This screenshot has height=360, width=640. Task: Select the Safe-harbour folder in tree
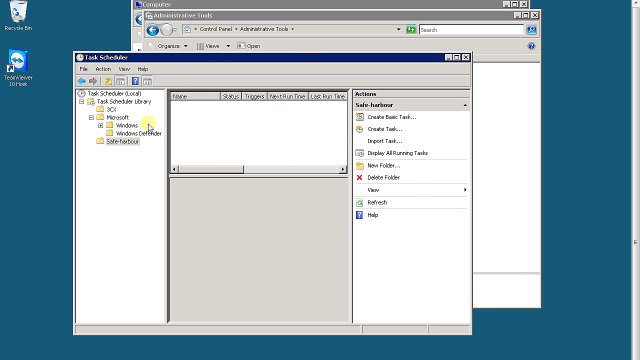[123, 142]
